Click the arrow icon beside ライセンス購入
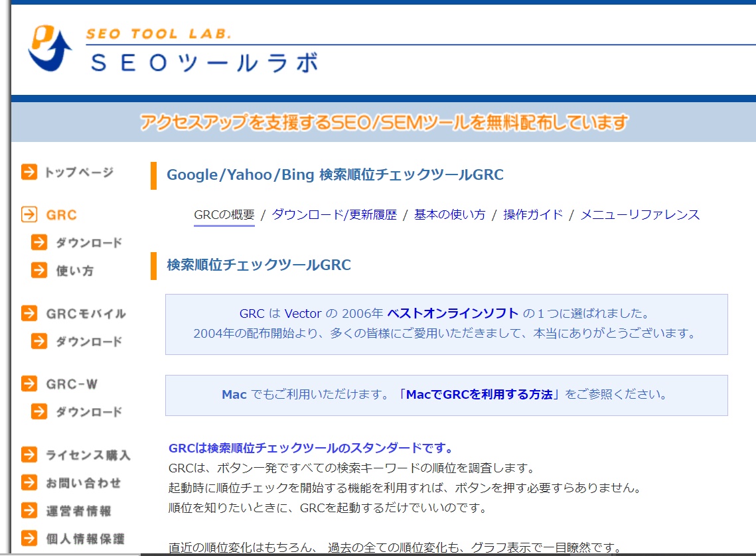The height and width of the screenshot is (556, 756). pyautogui.click(x=29, y=454)
